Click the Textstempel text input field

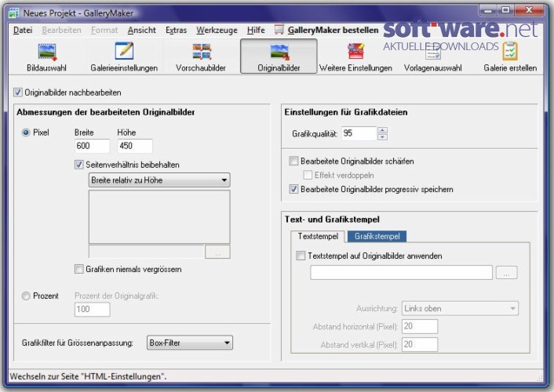click(x=401, y=273)
